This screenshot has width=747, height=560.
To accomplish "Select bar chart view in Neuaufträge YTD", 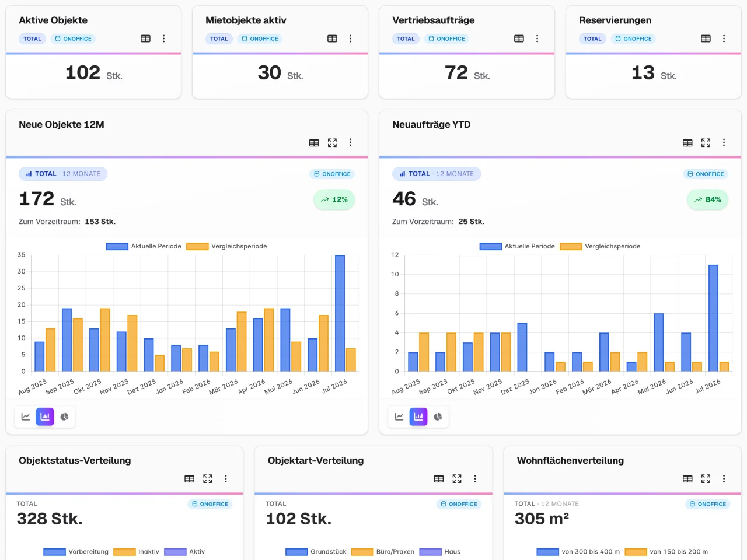I will 418,416.
